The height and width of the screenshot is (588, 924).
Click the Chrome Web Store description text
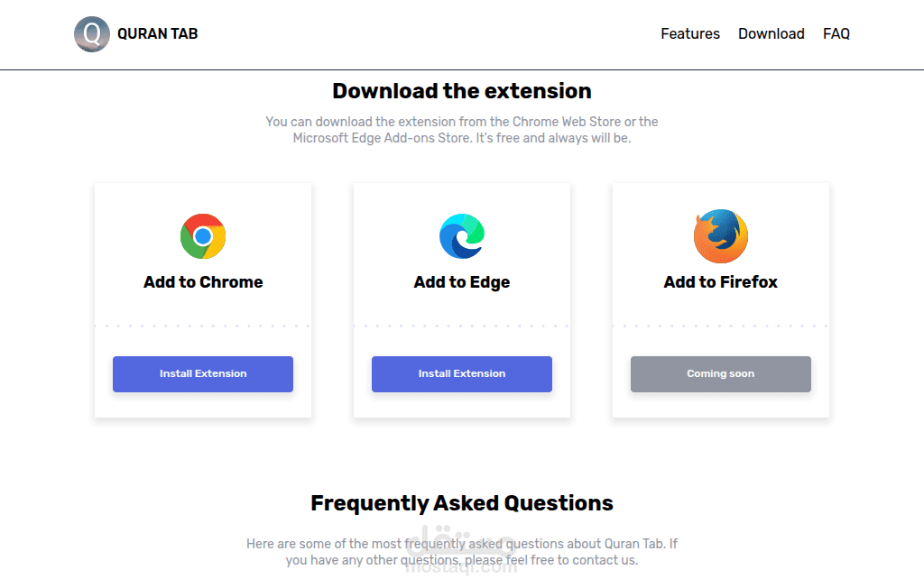pyautogui.click(x=462, y=130)
